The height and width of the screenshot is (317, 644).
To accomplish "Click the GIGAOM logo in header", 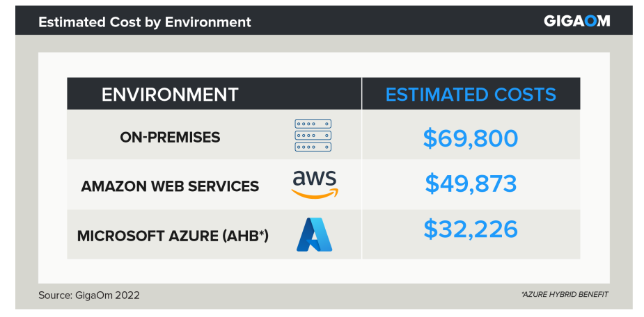I will pos(577,21).
